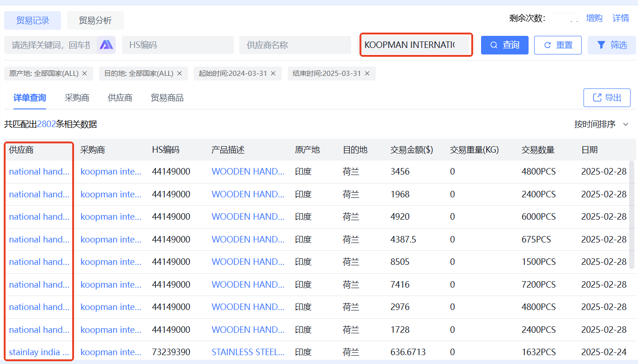Open WOODEN HAND product link in 4920 row
The height and width of the screenshot is (364, 638).
(x=248, y=216)
